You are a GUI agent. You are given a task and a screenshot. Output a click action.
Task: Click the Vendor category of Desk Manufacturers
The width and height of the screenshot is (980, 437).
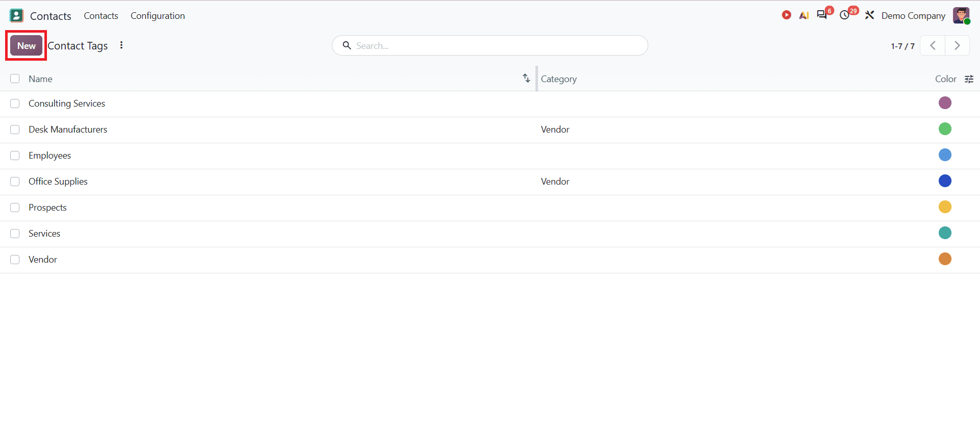click(x=555, y=130)
